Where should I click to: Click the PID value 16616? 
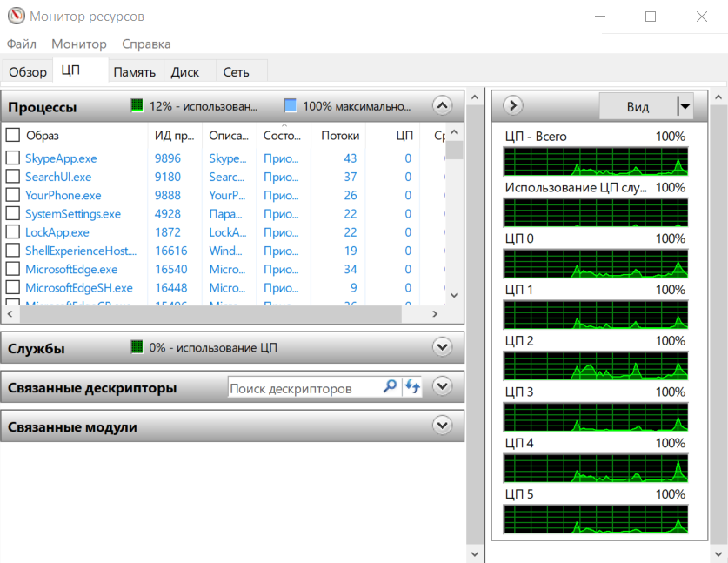[x=171, y=251]
